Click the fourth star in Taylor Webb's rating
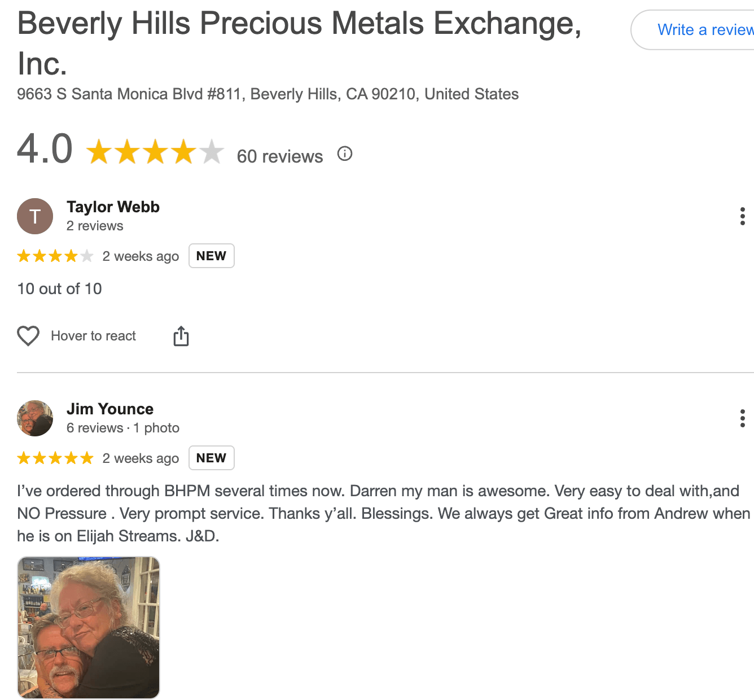The height and width of the screenshot is (700, 754). coord(71,256)
